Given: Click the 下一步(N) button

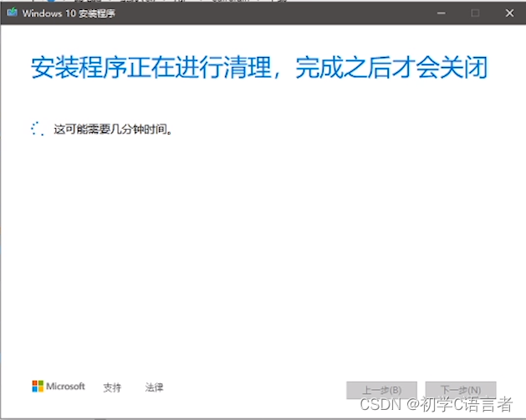Looking at the screenshot, I should pos(461,390).
